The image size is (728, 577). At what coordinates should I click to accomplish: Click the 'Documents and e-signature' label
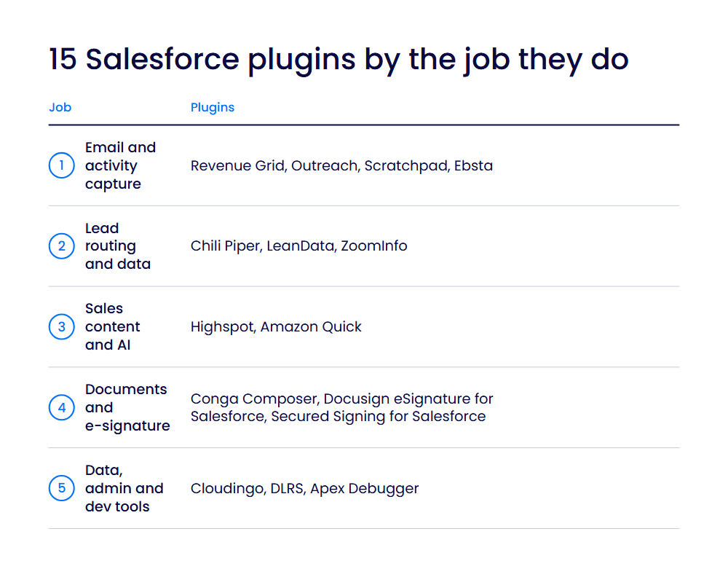click(127, 407)
